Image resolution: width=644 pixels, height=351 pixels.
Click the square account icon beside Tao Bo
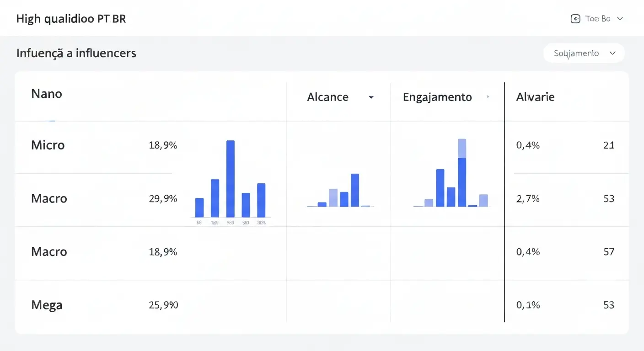[575, 19]
